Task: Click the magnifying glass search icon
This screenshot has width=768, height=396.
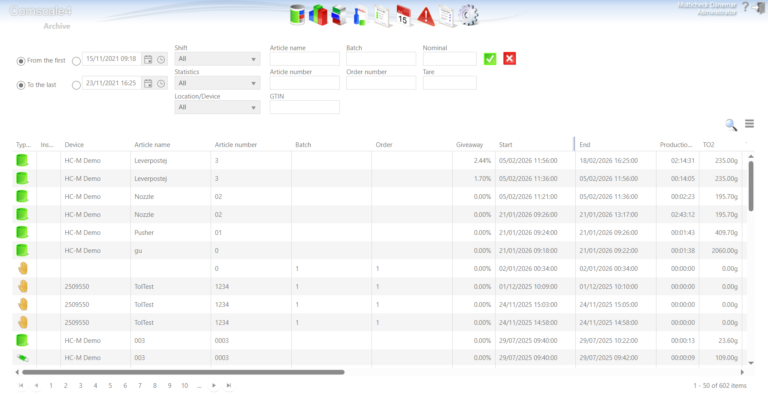Action: 731,124
